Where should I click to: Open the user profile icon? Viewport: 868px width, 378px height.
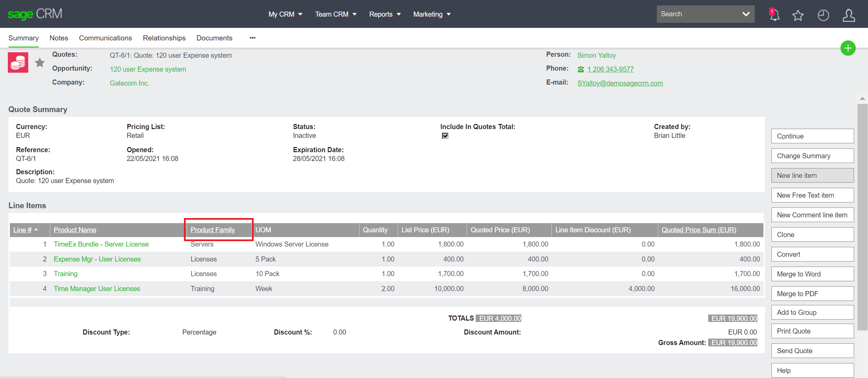849,15
